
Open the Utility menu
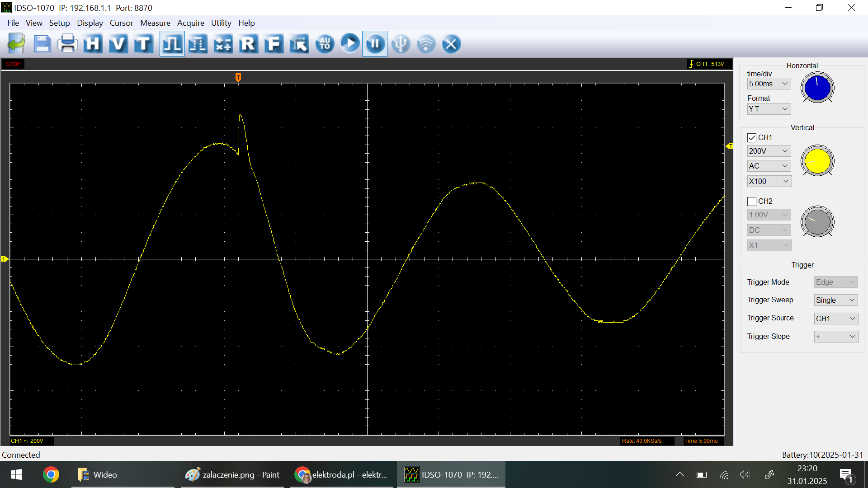[x=221, y=23]
